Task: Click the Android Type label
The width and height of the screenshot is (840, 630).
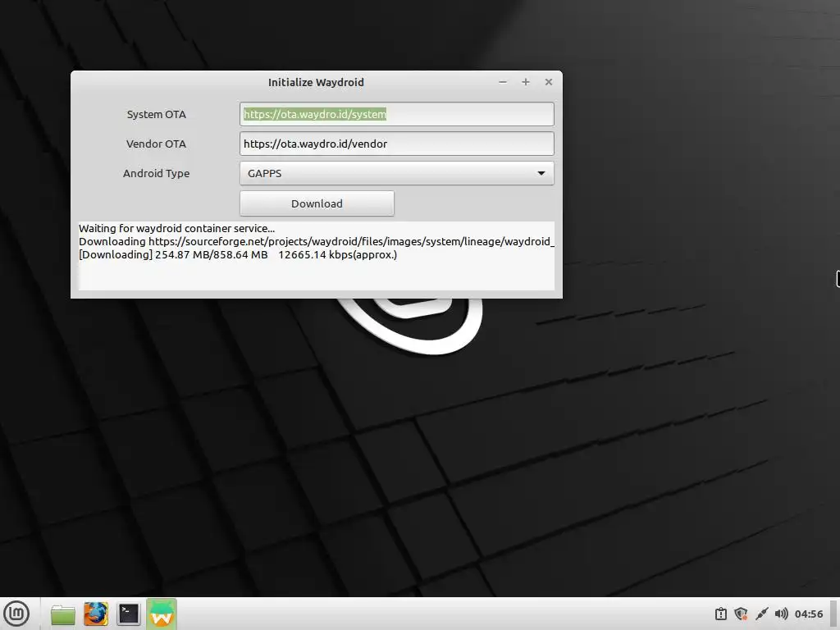Action: 157,173
